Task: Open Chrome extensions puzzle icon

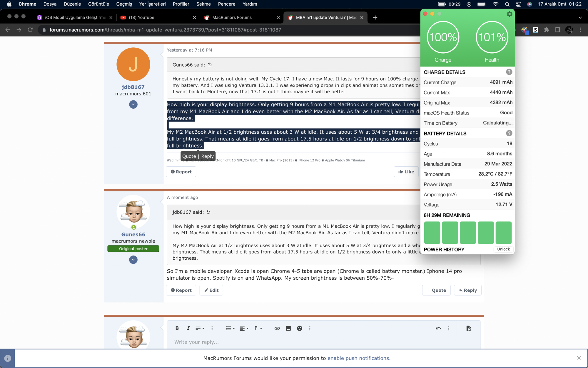Action: (x=547, y=30)
